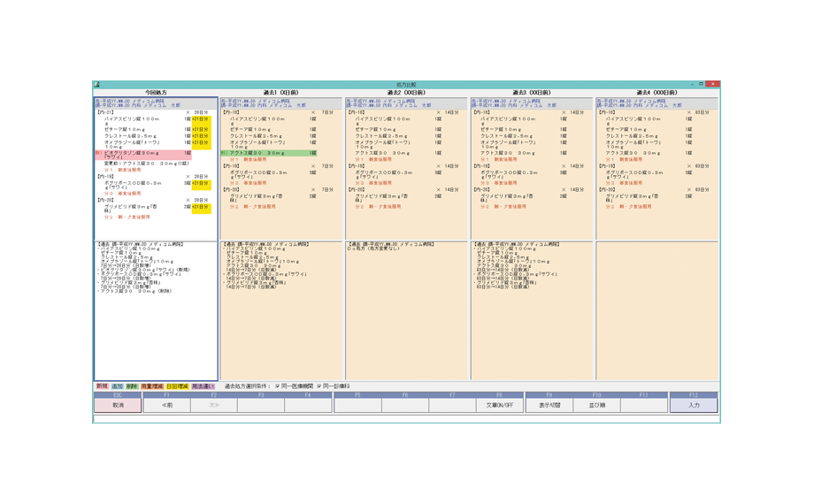
Task: Click the 次≫ next button
Action: [213, 405]
